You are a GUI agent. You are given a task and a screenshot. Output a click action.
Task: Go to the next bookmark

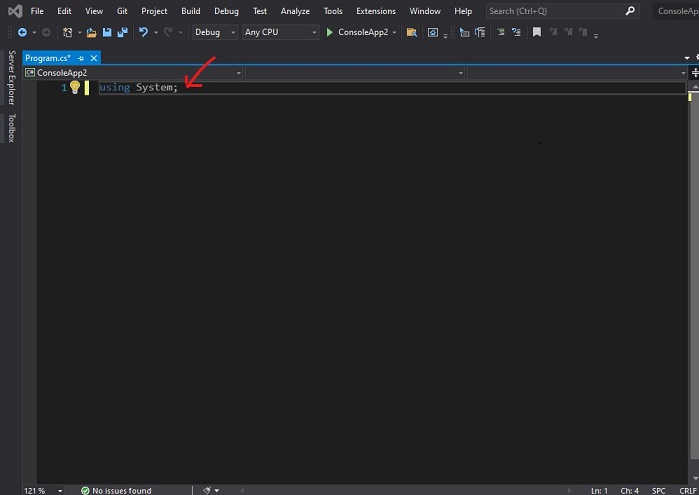point(568,32)
